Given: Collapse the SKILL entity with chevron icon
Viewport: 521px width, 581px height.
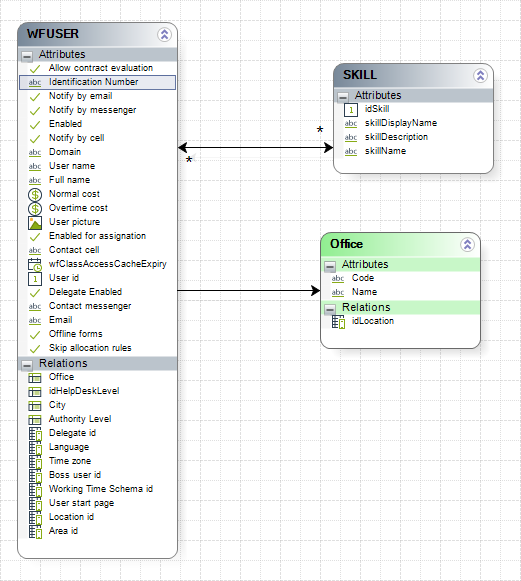Looking at the screenshot, I should click(480, 76).
